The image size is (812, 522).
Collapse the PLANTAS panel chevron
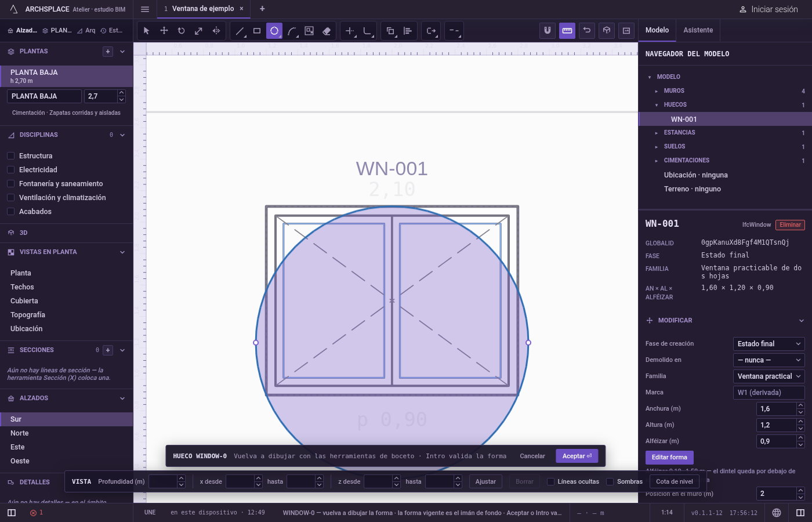point(122,52)
